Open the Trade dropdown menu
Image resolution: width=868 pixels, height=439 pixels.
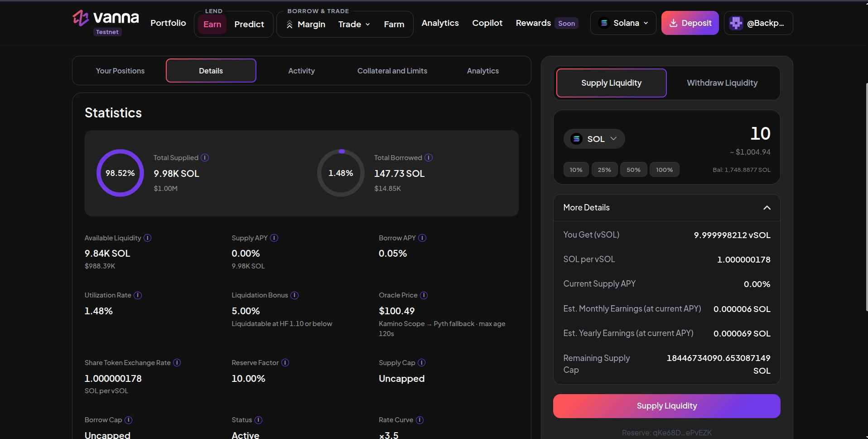click(354, 24)
